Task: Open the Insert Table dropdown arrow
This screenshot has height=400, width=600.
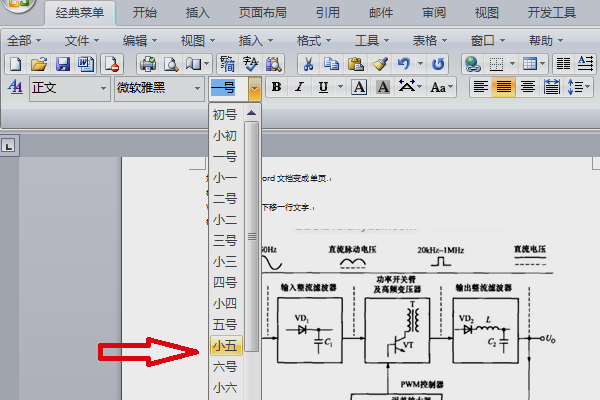Action: [x=543, y=64]
